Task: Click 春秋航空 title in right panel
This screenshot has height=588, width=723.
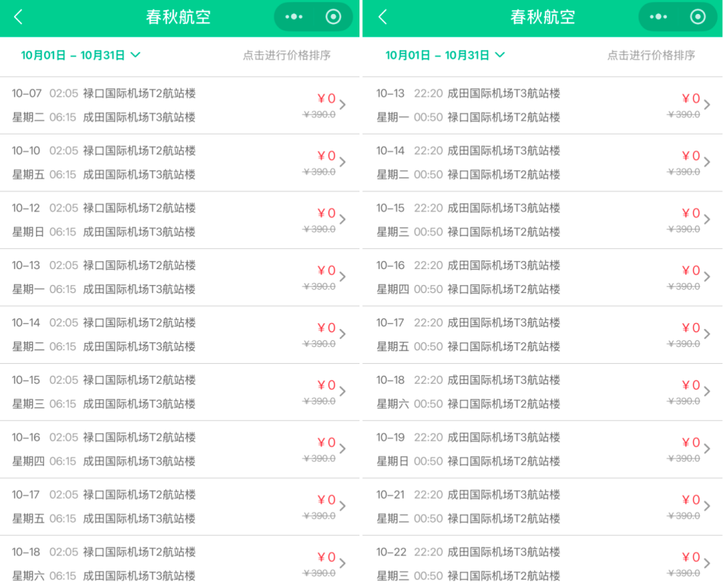Action: point(543,17)
